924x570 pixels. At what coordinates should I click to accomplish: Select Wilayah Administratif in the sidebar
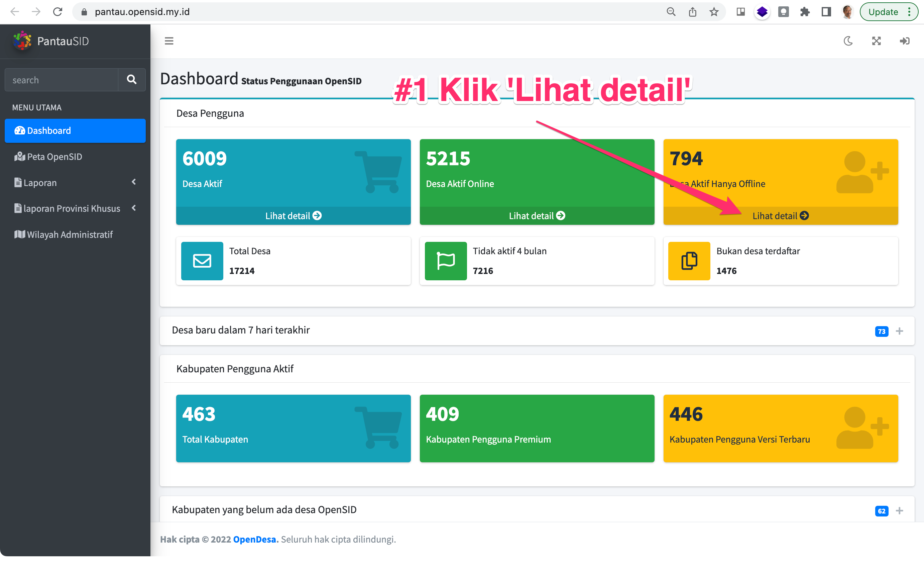69,234
